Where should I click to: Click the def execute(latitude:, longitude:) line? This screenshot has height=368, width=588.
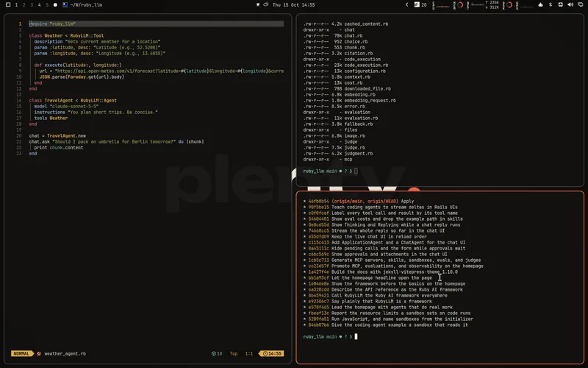click(x=78, y=65)
